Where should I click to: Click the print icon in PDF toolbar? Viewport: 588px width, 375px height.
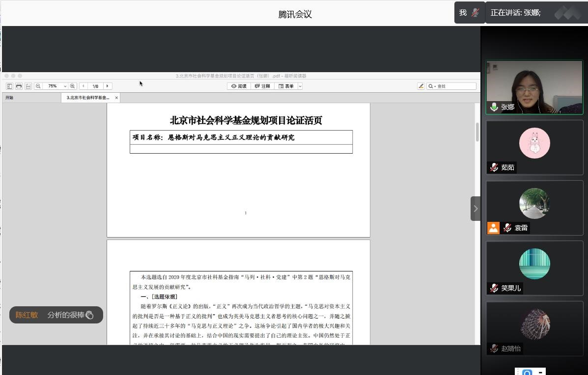[x=19, y=86]
